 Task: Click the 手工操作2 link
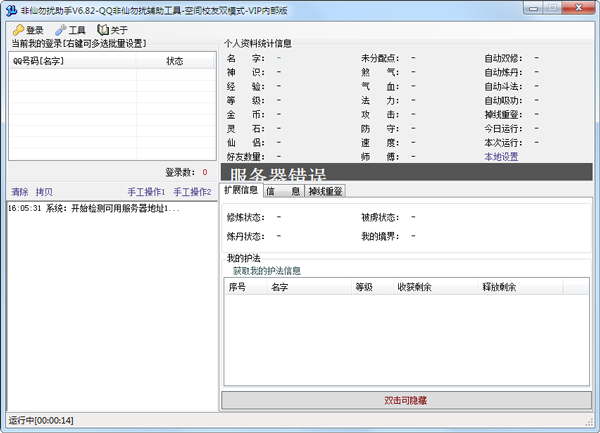coord(192,192)
